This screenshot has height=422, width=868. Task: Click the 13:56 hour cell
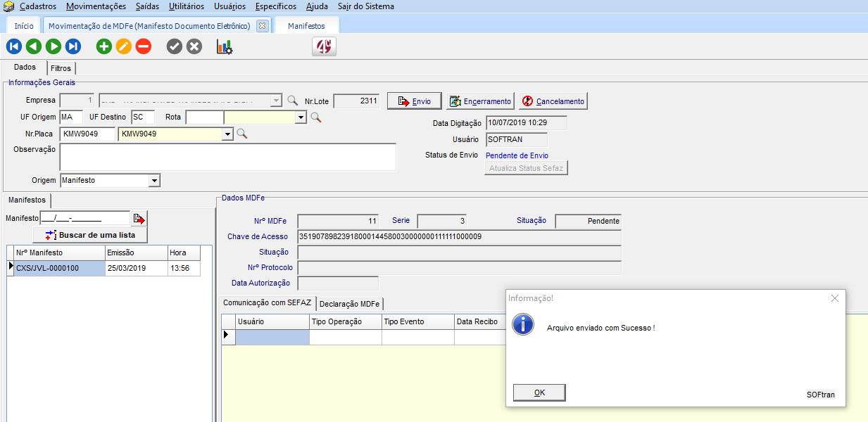point(184,269)
